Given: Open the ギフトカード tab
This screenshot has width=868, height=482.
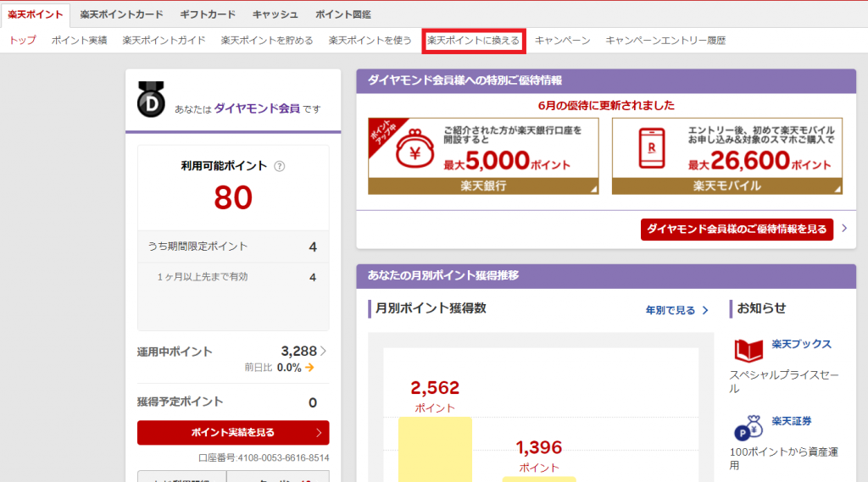Looking at the screenshot, I should tap(208, 15).
